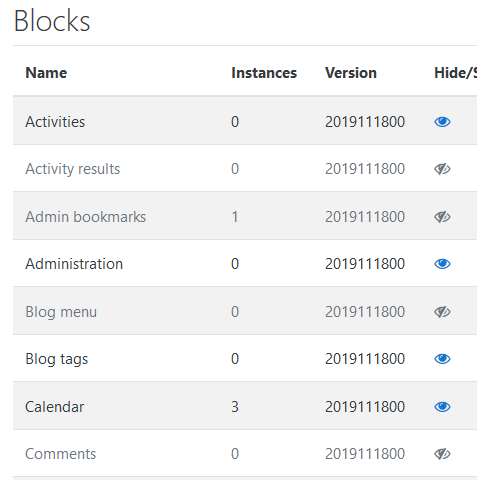Click the Hide/Show column header
Image resolution: width=477 pixels, height=480 pixels.
pos(455,73)
